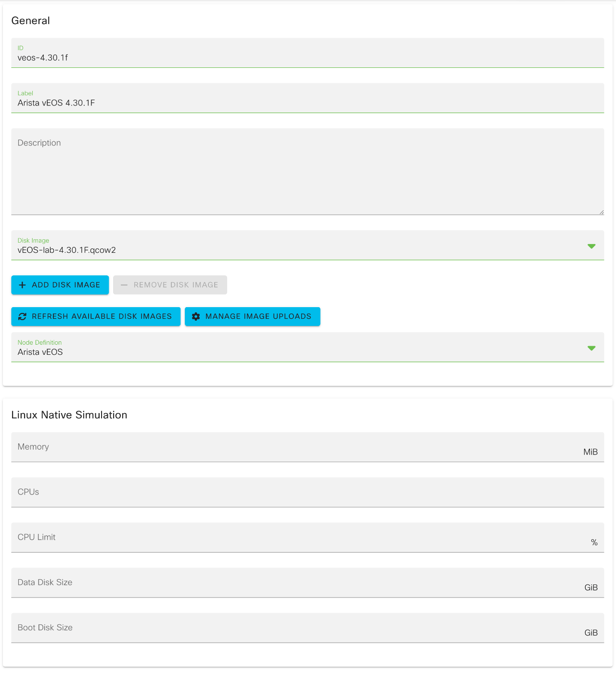Open the Disk Image dropdown arrow
This screenshot has width=616, height=674.
point(591,246)
